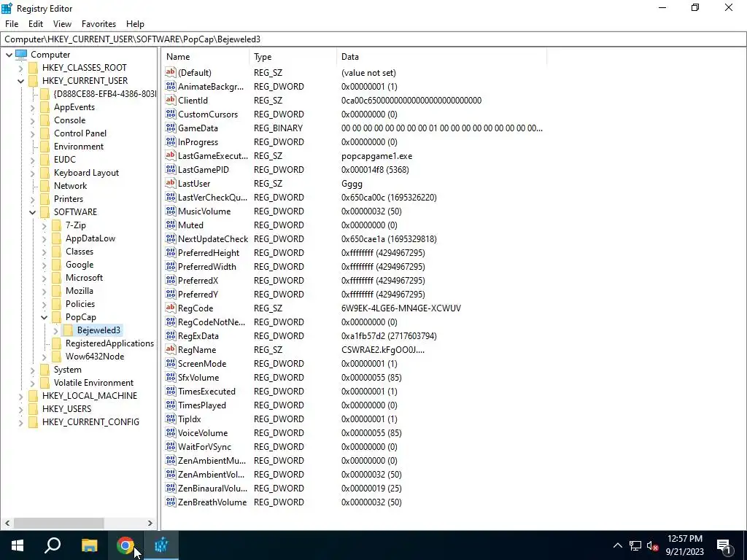The width and height of the screenshot is (747, 560).
Task: Click the ClientId string value icon
Action: [x=171, y=100]
